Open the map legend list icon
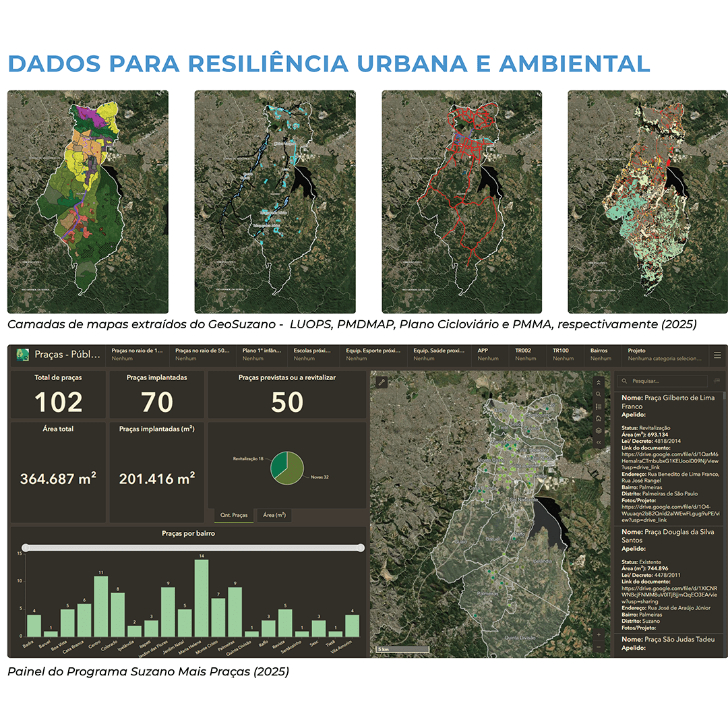This screenshot has height=728, width=728. [x=598, y=406]
